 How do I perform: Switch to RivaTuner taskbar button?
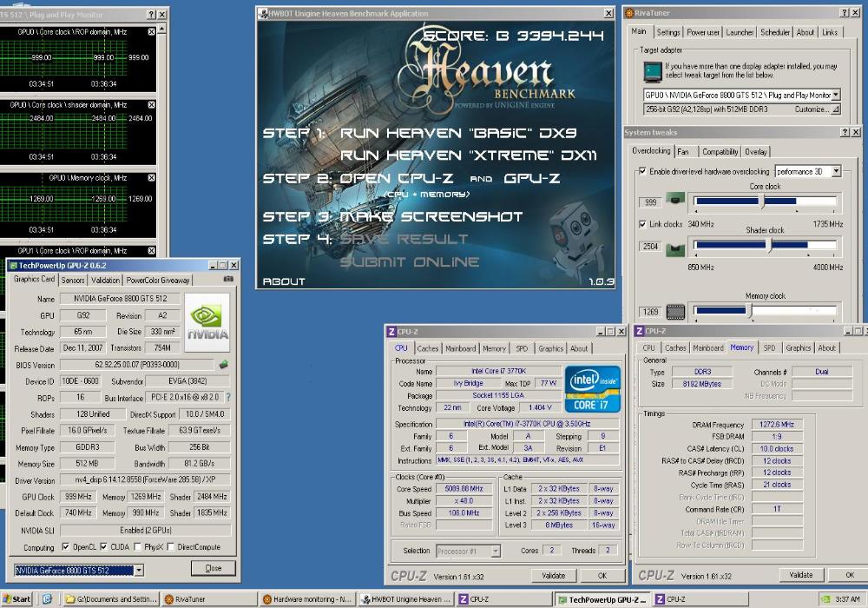210,599
